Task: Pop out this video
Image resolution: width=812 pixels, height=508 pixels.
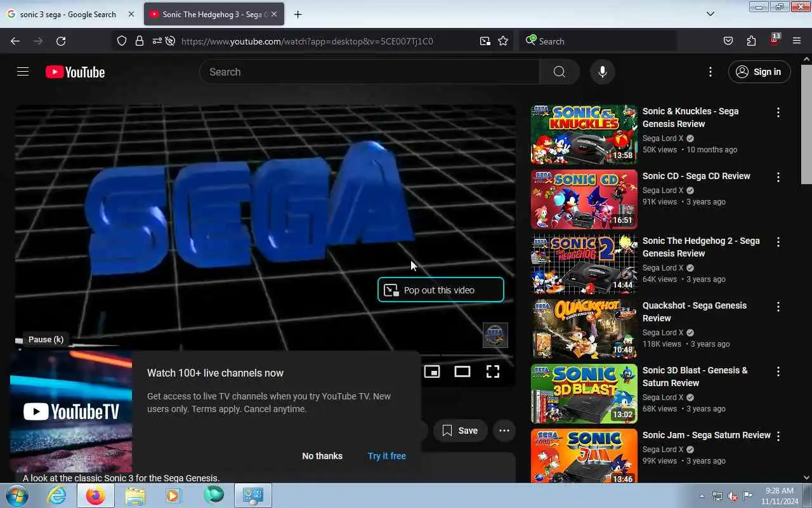Action: pyautogui.click(x=441, y=290)
